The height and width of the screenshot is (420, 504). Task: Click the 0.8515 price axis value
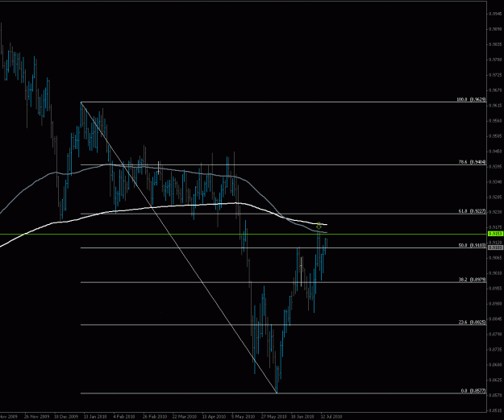[495, 410]
